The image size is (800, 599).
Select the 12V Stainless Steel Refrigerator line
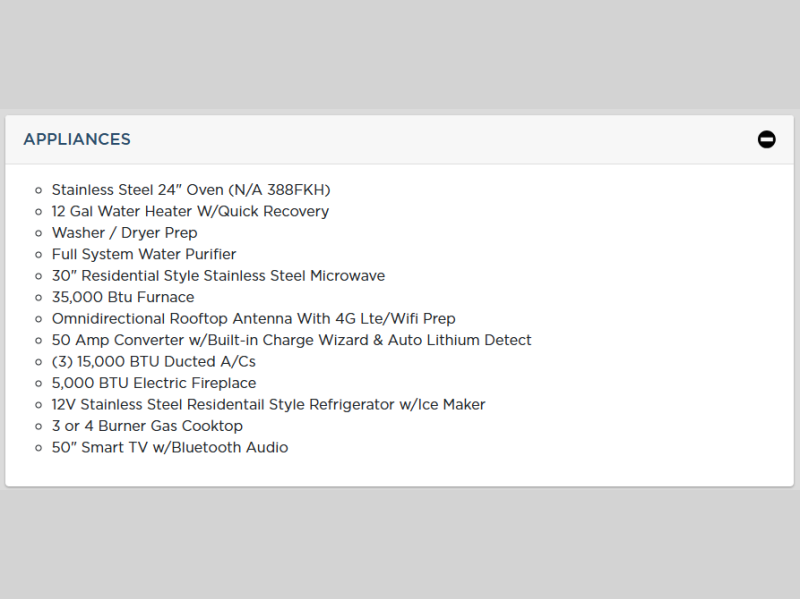click(268, 405)
